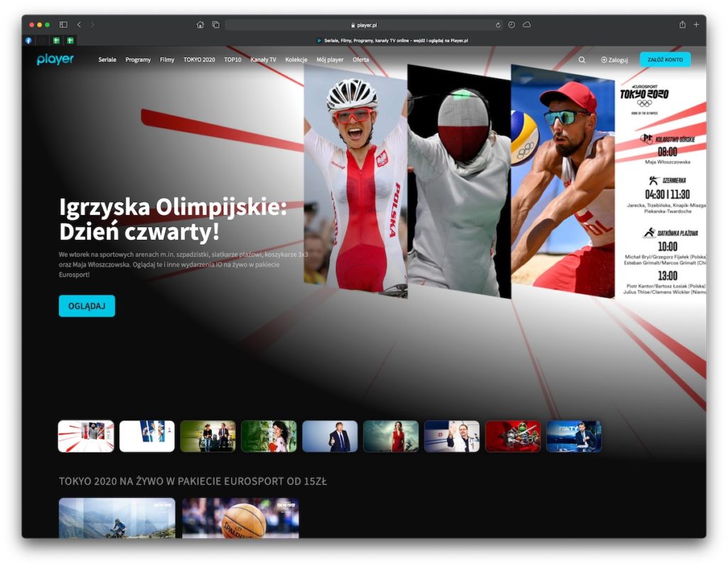Select the woman in green jungle thumbnail

269,436
